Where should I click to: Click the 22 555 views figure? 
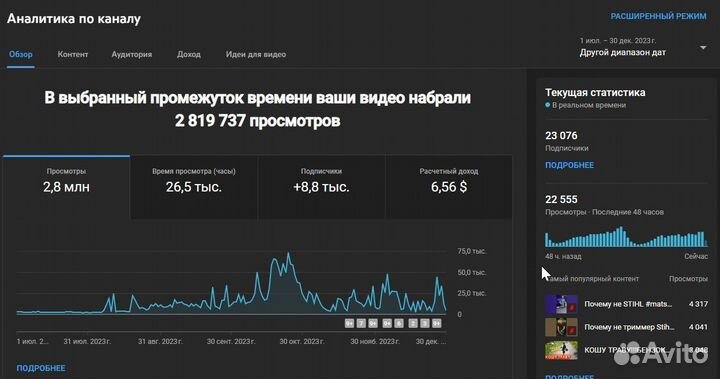pos(561,199)
